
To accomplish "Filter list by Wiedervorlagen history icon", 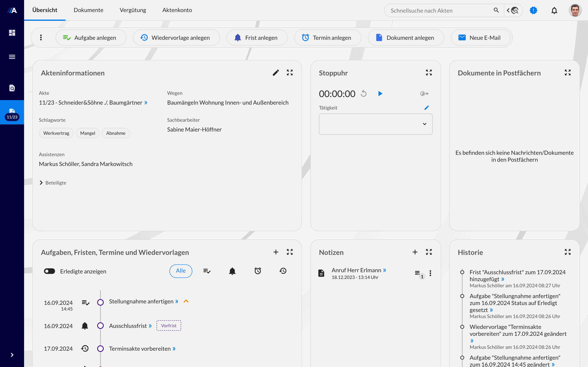I will point(283,271).
